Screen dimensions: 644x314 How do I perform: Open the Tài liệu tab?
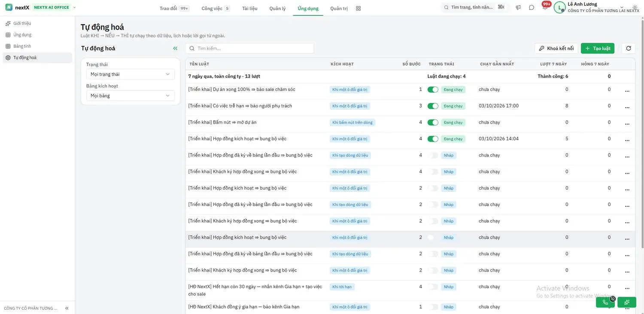click(x=250, y=8)
